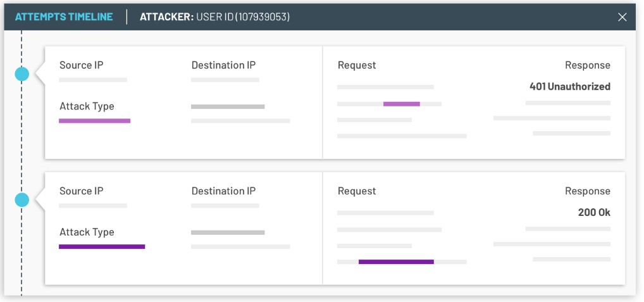The width and height of the screenshot is (644, 302).
Task: Click Destination IP in the second attempt
Action: pos(223,191)
